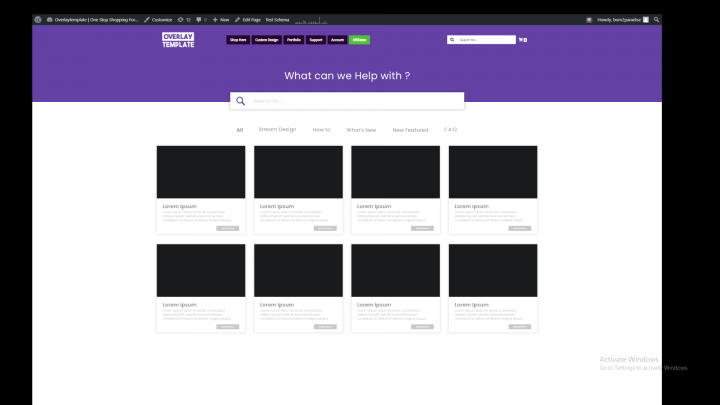Open the Customize link in admin bar
The image size is (720, 405).
(x=158, y=19)
